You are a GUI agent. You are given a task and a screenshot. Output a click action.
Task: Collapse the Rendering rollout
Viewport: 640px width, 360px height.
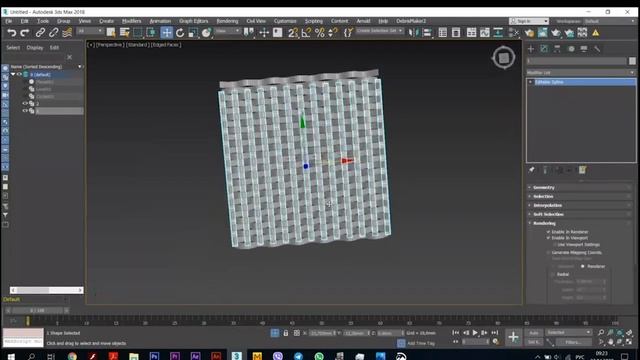[x=579, y=223]
